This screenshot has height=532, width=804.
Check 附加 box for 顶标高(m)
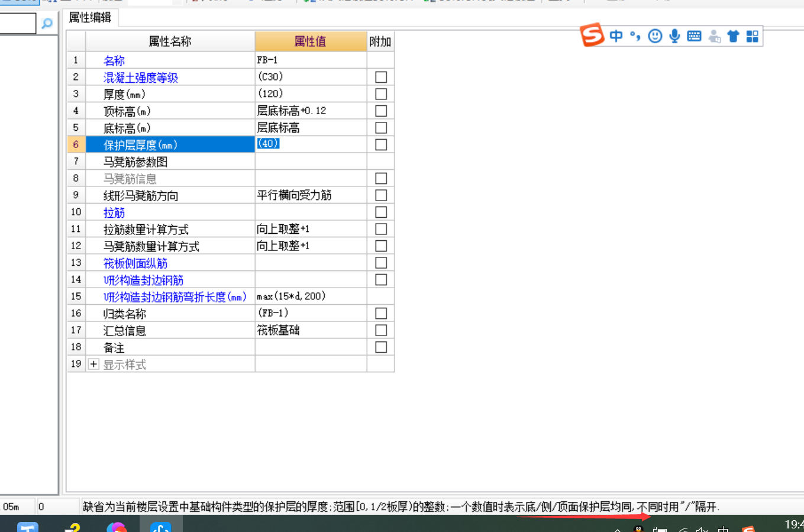pyautogui.click(x=381, y=111)
